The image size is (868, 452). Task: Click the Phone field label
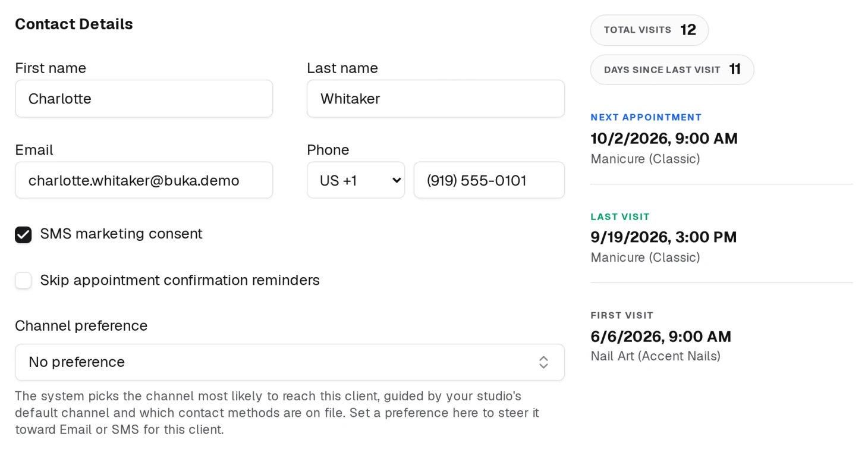click(x=328, y=150)
